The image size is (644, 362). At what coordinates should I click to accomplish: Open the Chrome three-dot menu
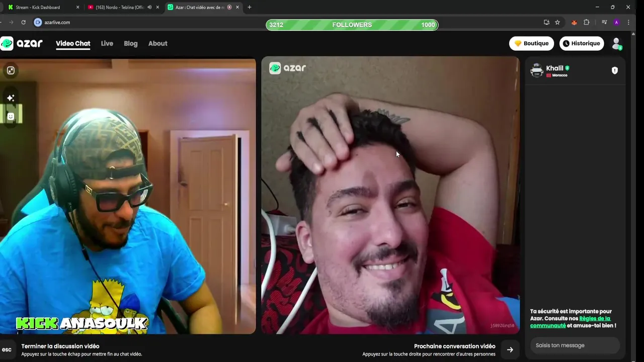point(628,23)
